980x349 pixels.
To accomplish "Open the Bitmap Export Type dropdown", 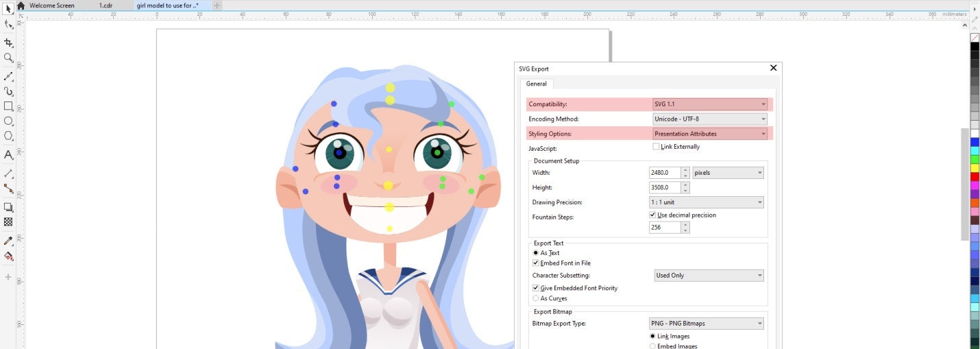I will [x=706, y=324].
